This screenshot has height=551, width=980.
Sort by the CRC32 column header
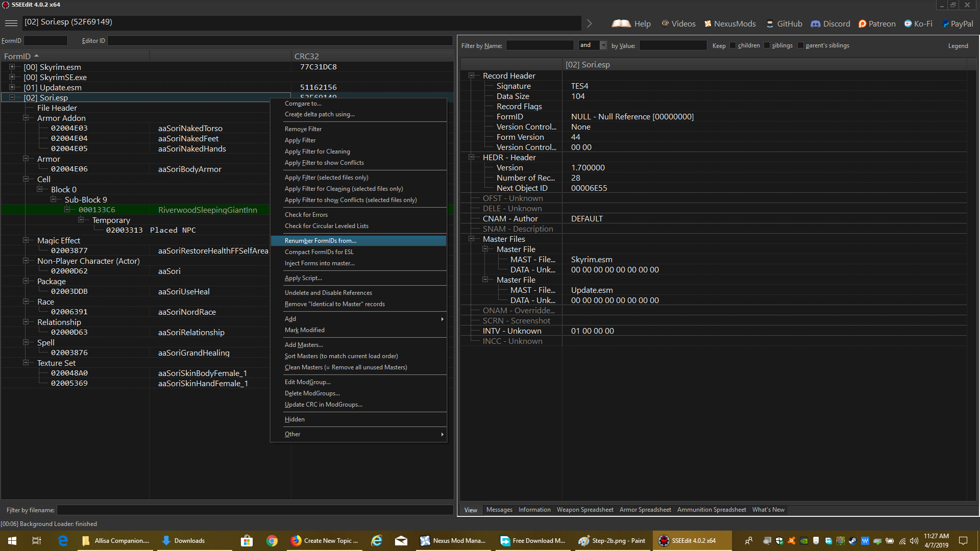372,56
